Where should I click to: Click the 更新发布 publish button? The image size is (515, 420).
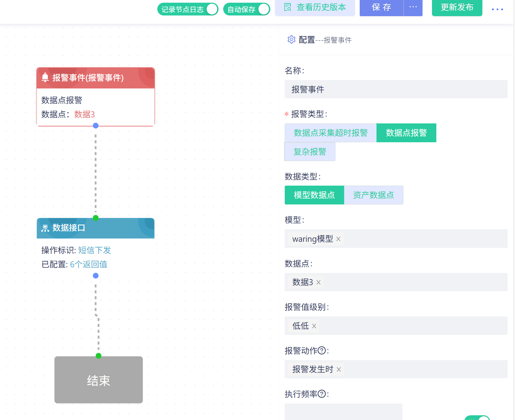click(x=457, y=7)
